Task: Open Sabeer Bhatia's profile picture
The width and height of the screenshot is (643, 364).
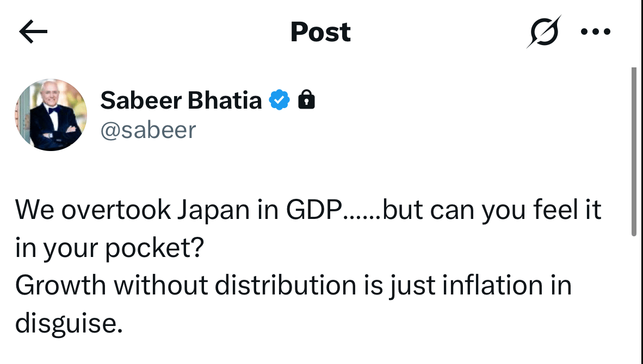Action: click(51, 115)
